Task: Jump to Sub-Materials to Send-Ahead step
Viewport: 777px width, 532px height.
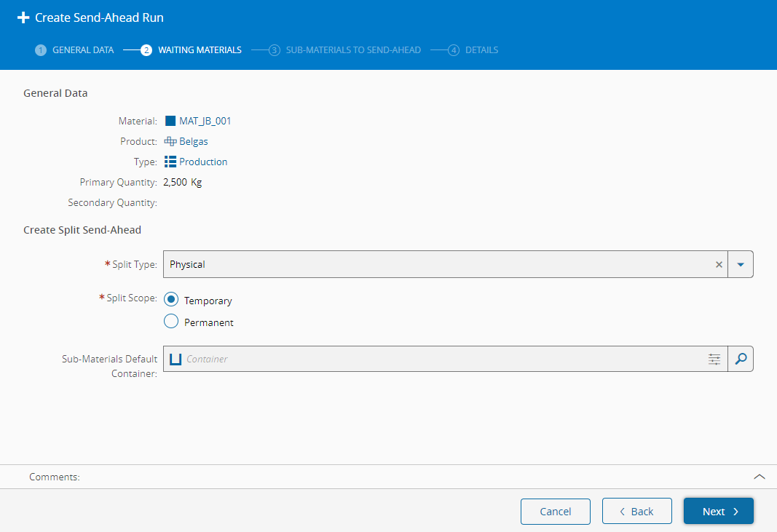Action: [345, 50]
